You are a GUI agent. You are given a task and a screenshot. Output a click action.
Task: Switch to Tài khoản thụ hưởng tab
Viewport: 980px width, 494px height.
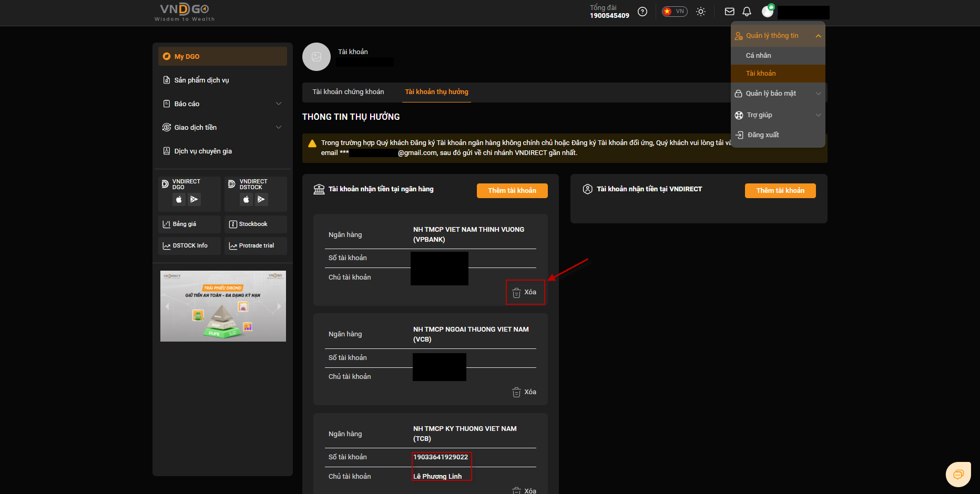coord(436,92)
